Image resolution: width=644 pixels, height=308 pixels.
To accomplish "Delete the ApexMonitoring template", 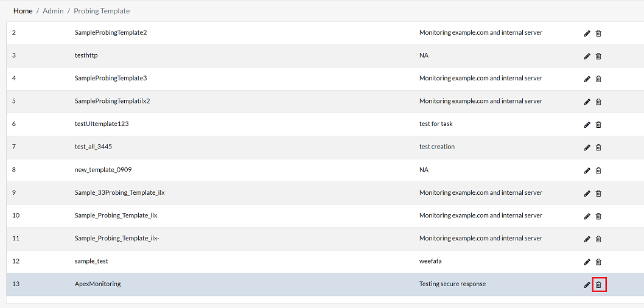I will click(598, 284).
